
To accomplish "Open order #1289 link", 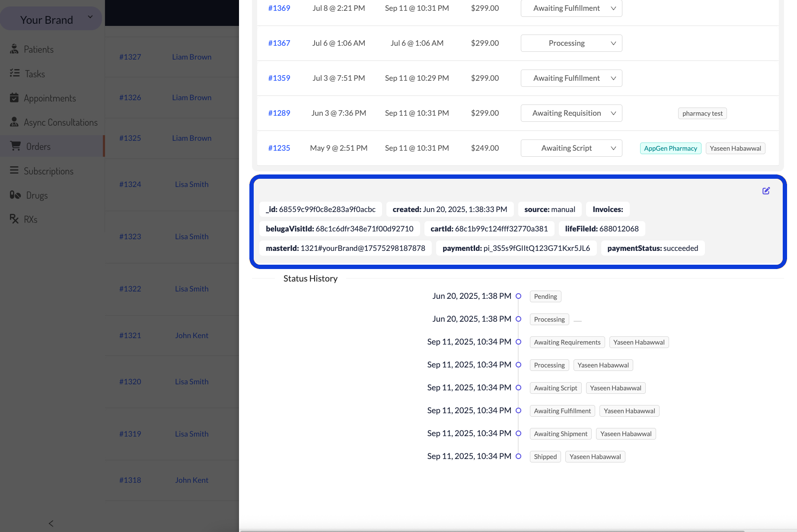I will click(x=279, y=113).
